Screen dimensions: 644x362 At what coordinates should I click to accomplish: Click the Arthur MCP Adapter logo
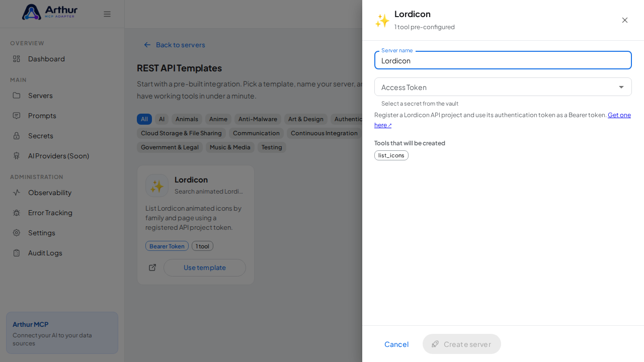point(50,12)
